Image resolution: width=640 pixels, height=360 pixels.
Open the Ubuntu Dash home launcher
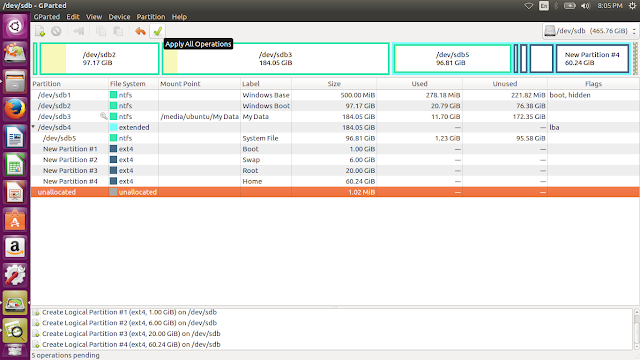[x=15, y=27]
